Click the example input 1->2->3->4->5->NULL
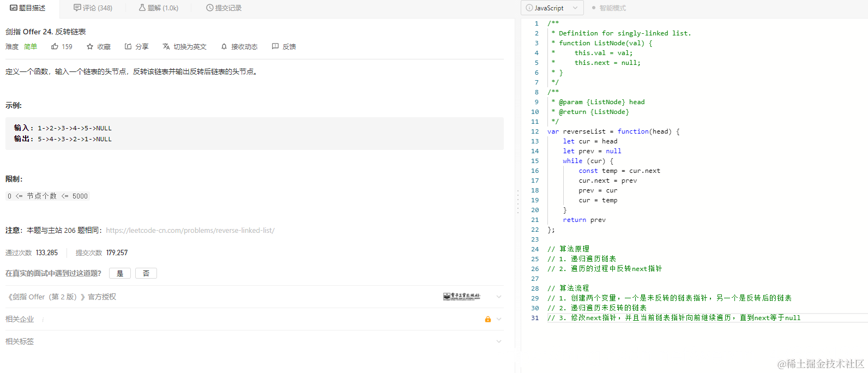The height and width of the screenshot is (373, 868). pyautogui.click(x=74, y=129)
